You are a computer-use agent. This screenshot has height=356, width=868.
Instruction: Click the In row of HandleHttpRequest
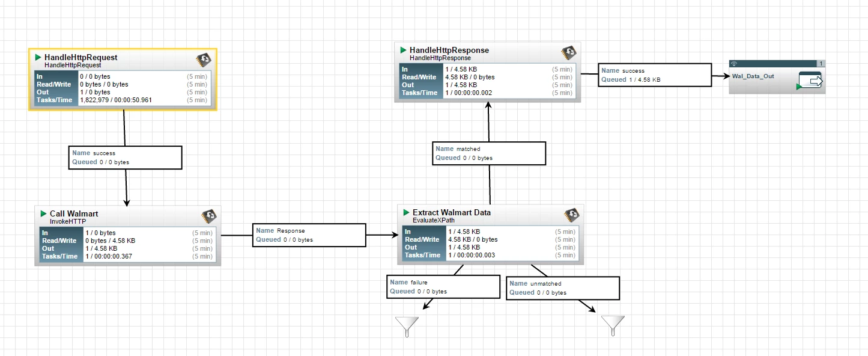click(122, 76)
